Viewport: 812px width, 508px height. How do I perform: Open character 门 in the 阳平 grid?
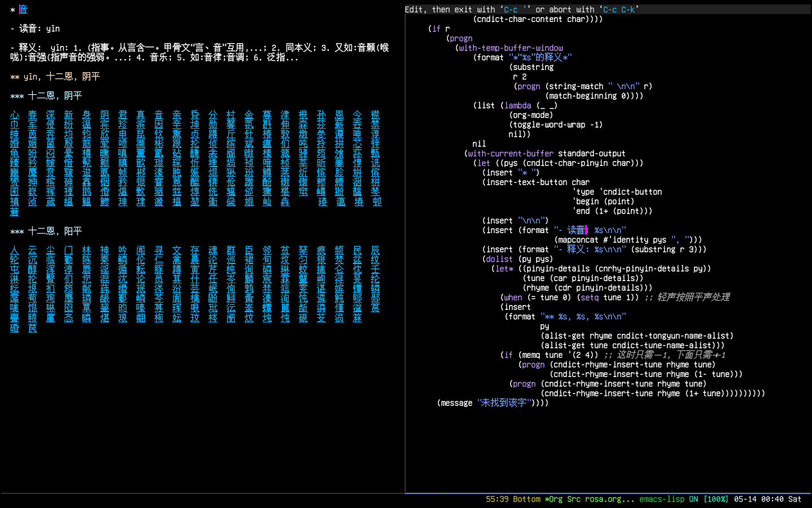click(69, 250)
